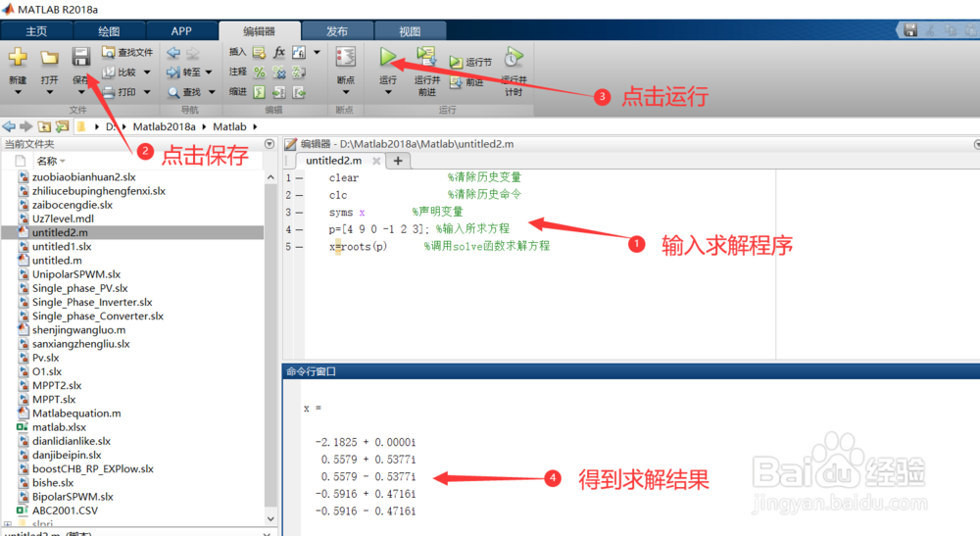Click the decrease indent icon
The height and width of the screenshot is (536, 980).
299,92
